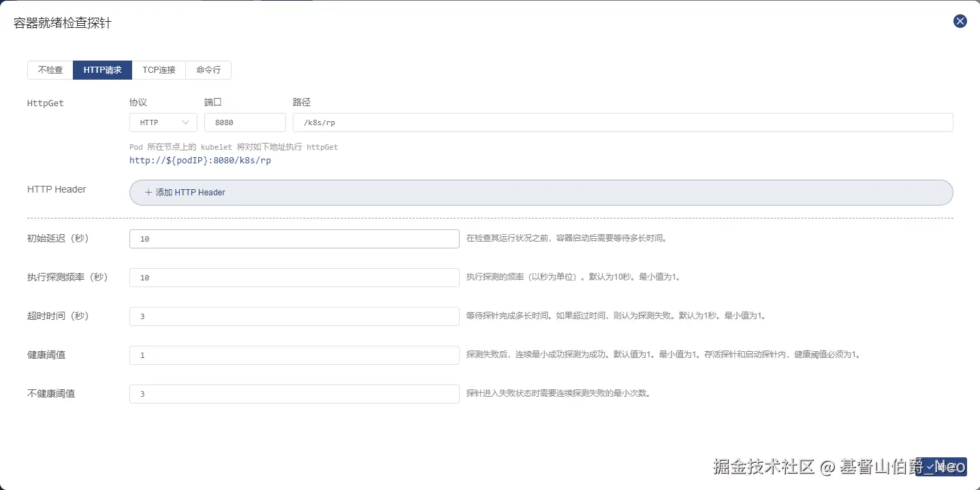Click the 执行探测频率（秒） label
The height and width of the screenshot is (490, 980).
pyautogui.click(x=67, y=277)
